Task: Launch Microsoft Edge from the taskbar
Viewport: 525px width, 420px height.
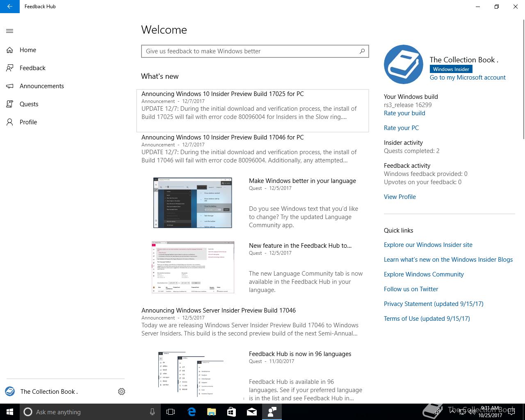Action: [192, 412]
